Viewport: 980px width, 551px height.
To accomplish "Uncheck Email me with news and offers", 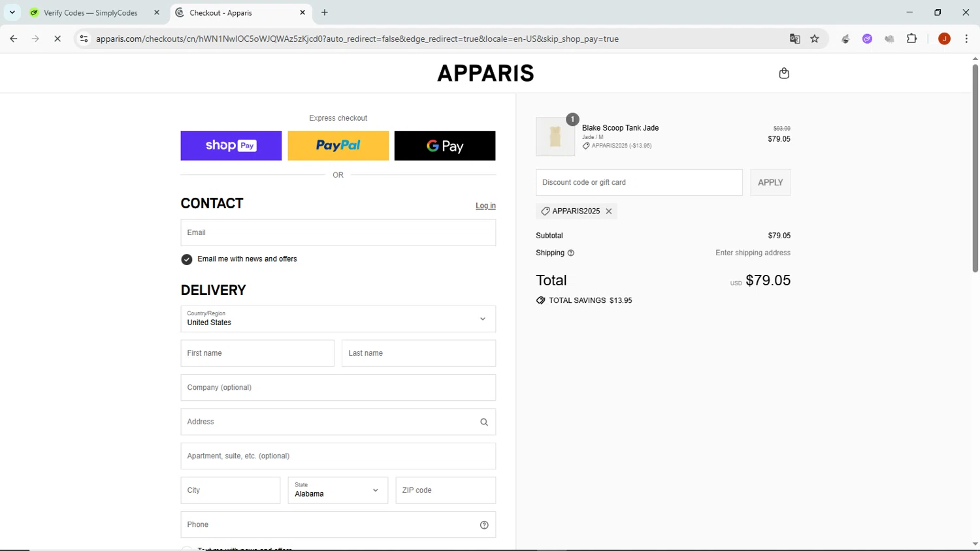I will coord(187,260).
